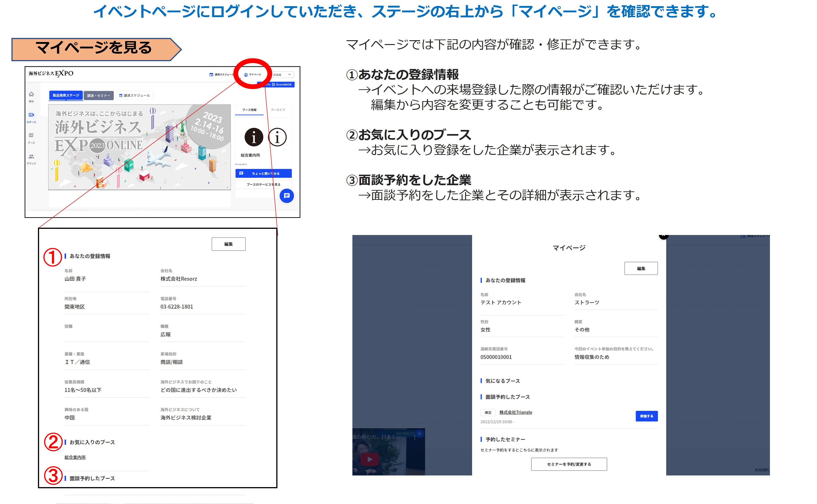Open the three-dot menu on video thumbnail
The height and width of the screenshot is (504, 817).
tap(415, 437)
